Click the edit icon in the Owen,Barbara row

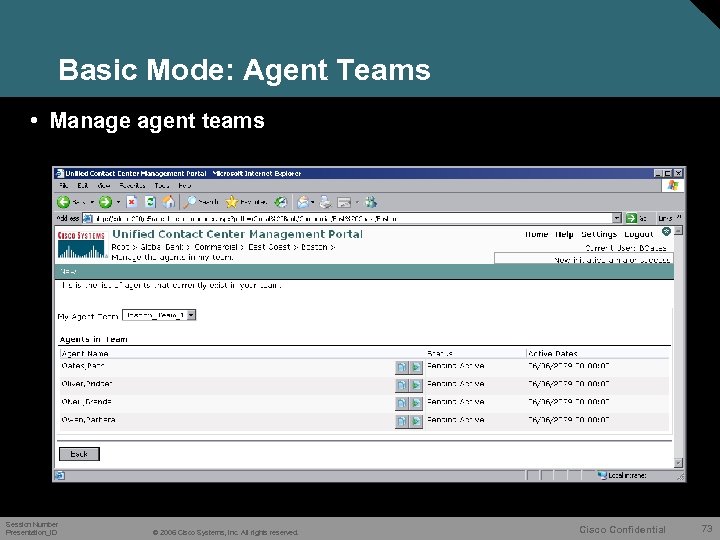click(402, 421)
